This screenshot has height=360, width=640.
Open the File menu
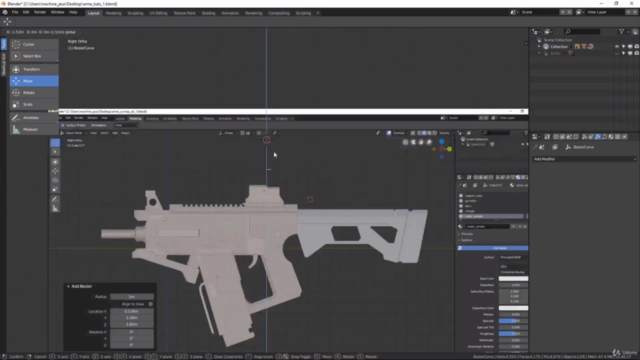15,12
